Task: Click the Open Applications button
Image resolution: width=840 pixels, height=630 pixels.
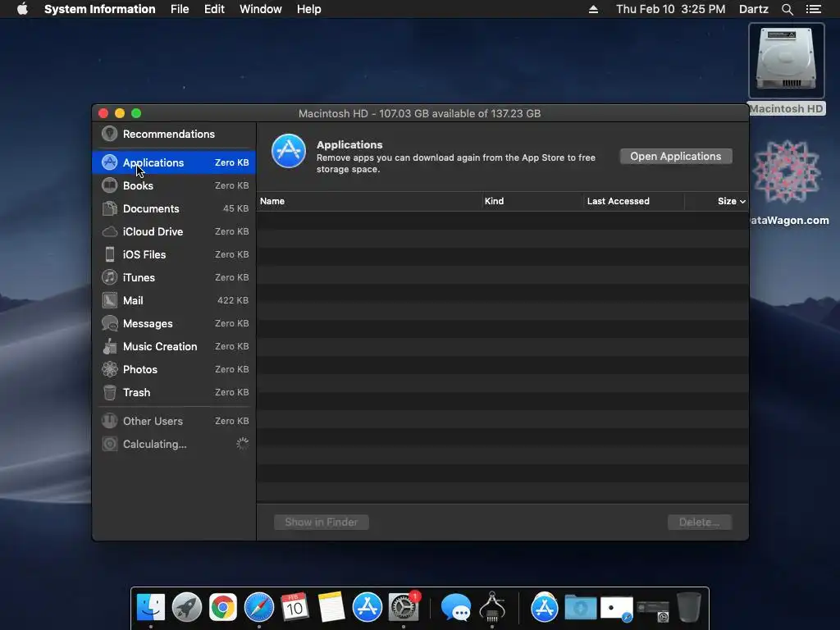Action: 676,157
